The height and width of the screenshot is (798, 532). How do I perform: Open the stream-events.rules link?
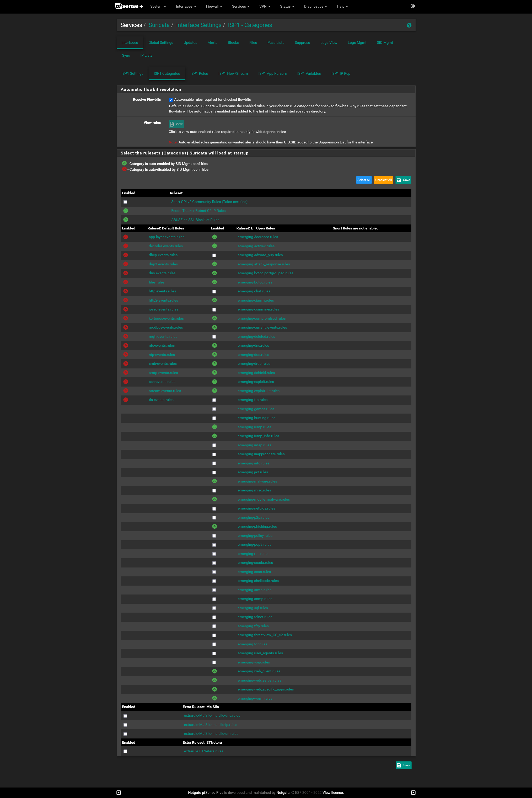165,391
